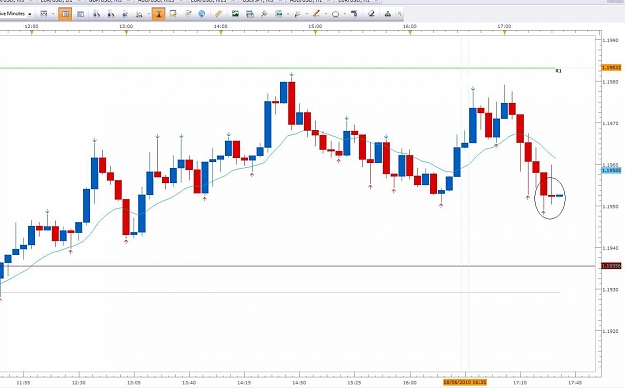Click the highlighted 08/06/2010 16:35 date label

[465, 382]
